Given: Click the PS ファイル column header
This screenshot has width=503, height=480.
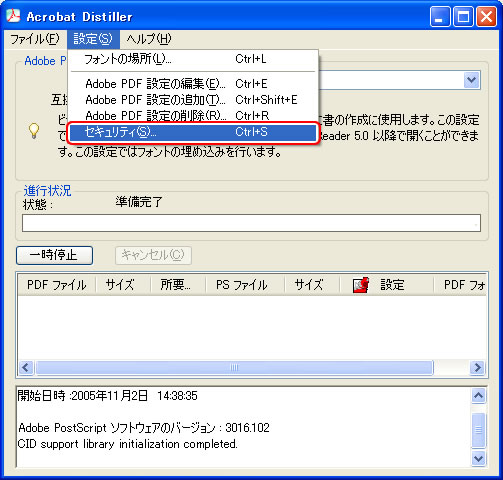Looking at the screenshot, I should [x=242, y=285].
